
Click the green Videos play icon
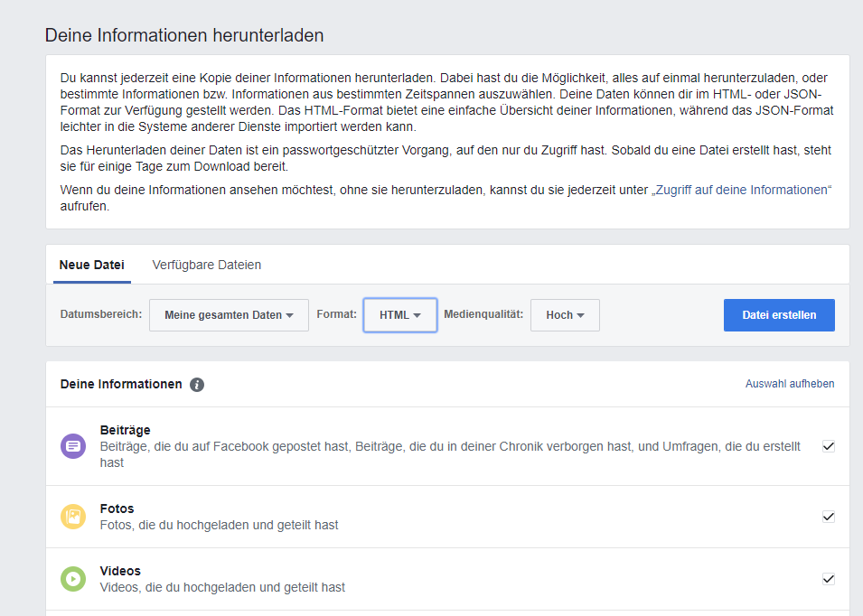[x=73, y=579]
